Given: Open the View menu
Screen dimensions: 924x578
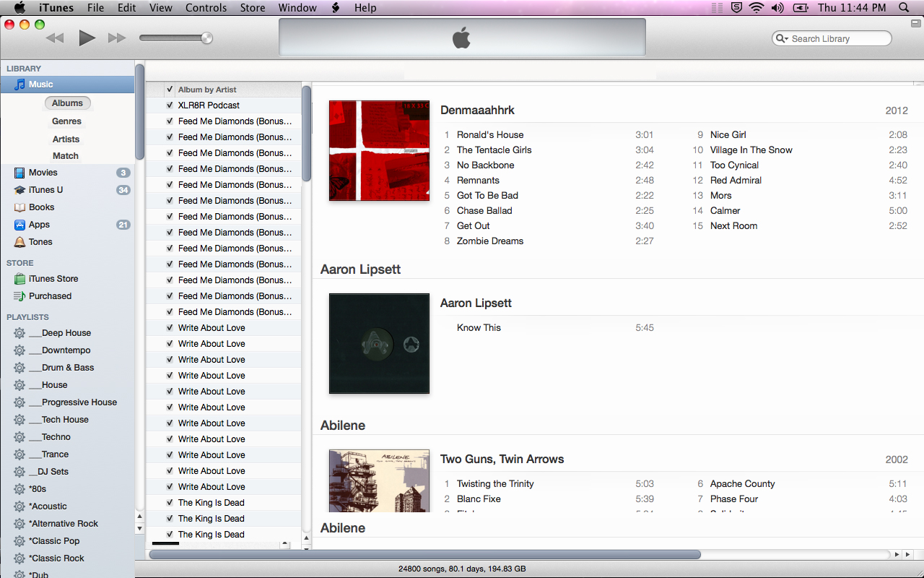Looking at the screenshot, I should click(x=161, y=8).
